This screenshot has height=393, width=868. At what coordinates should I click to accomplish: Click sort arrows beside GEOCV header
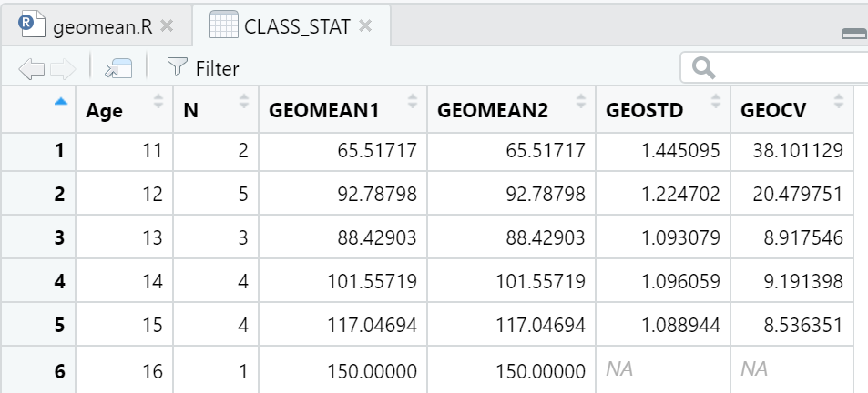pos(839,101)
